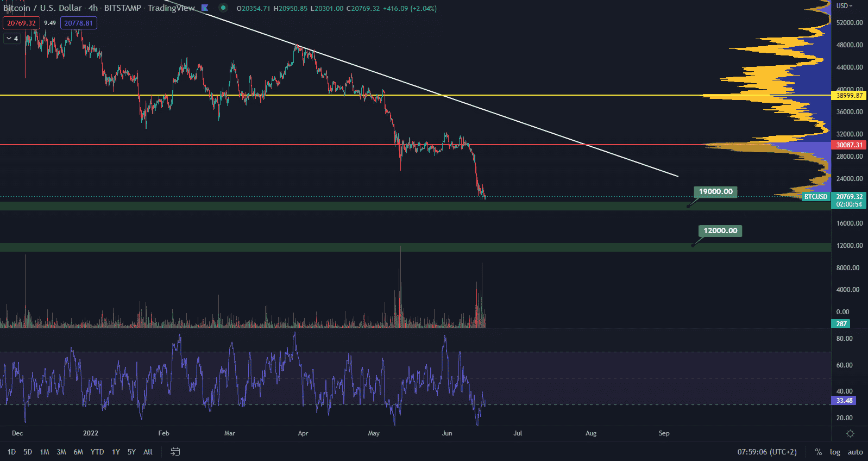Click the 12000.00 price callout label
The width and height of the screenshot is (868, 461).
(x=720, y=230)
